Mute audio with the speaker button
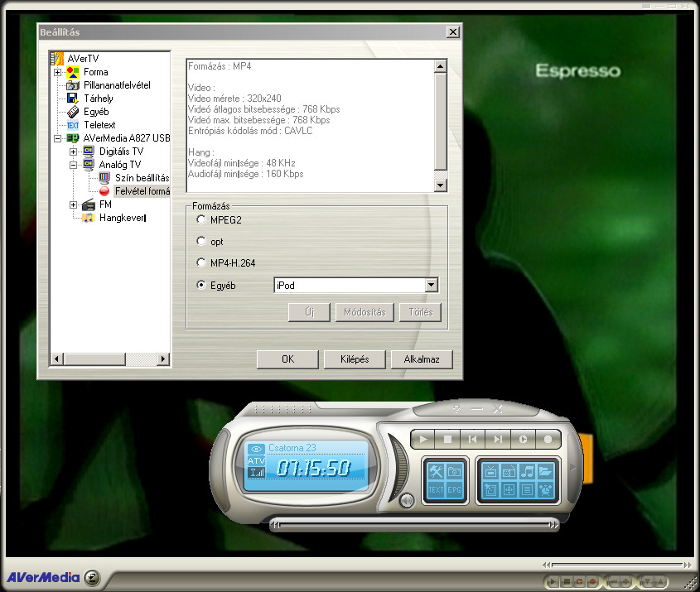The width and height of the screenshot is (700, 592). (406, 501)
